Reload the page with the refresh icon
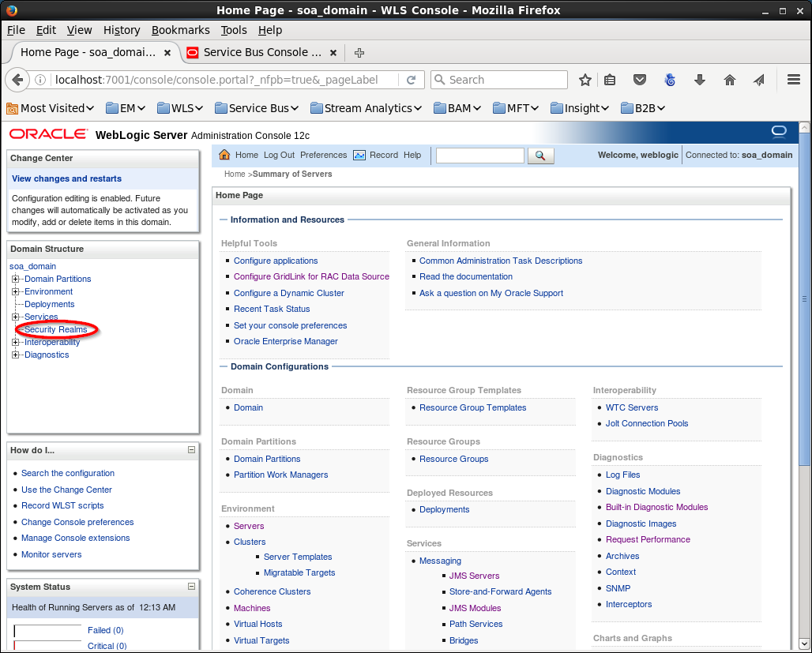 [411, 80]
